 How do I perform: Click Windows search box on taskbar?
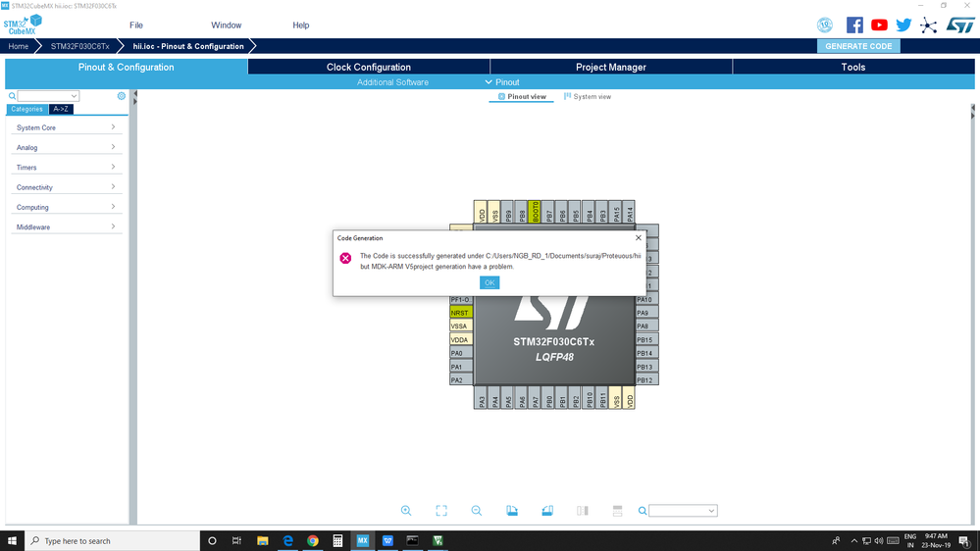tap(113, 540)
